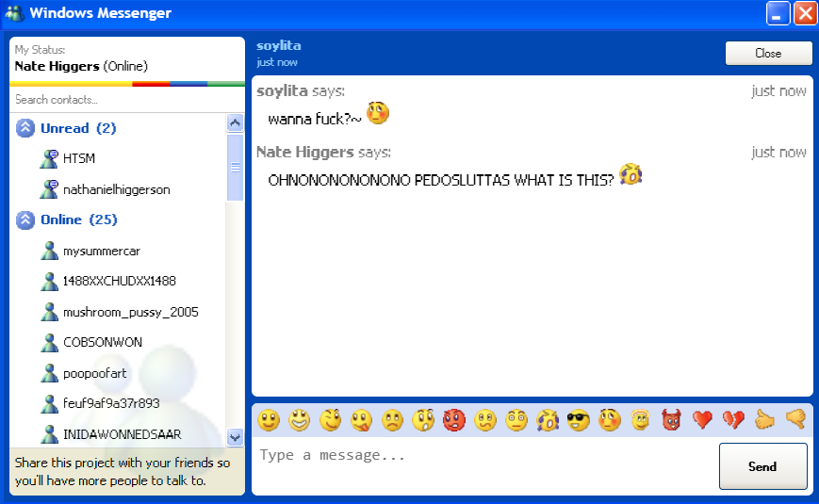The width and height of the screenshot is (819, 504).
Task: Click the 'Share this project' notice text
Action: click(x=123, y=471)
